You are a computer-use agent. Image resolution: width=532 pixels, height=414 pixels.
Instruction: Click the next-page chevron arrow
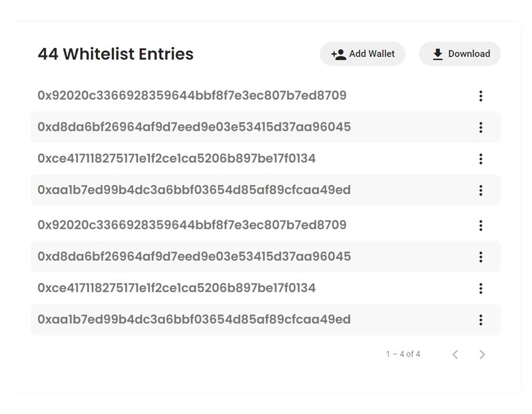pos(482,354)
